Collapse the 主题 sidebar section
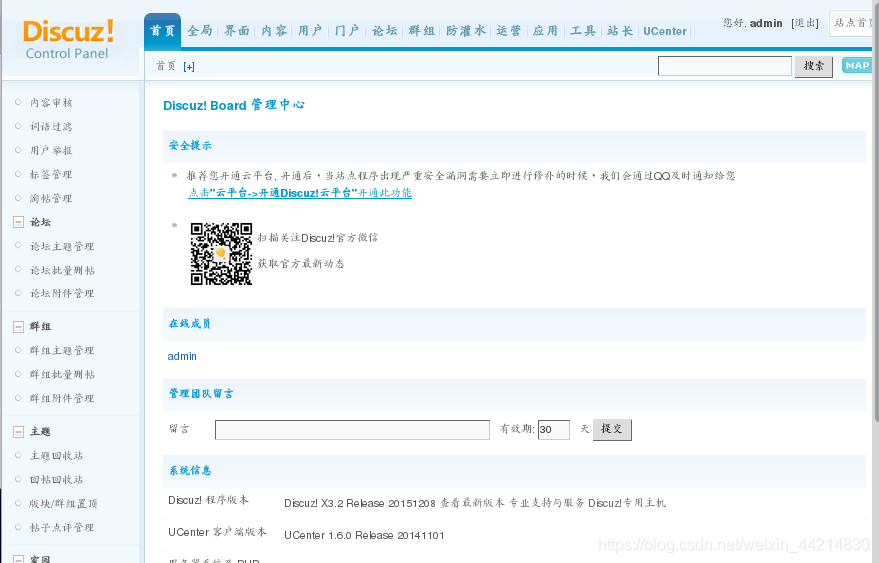 point(18,431)
